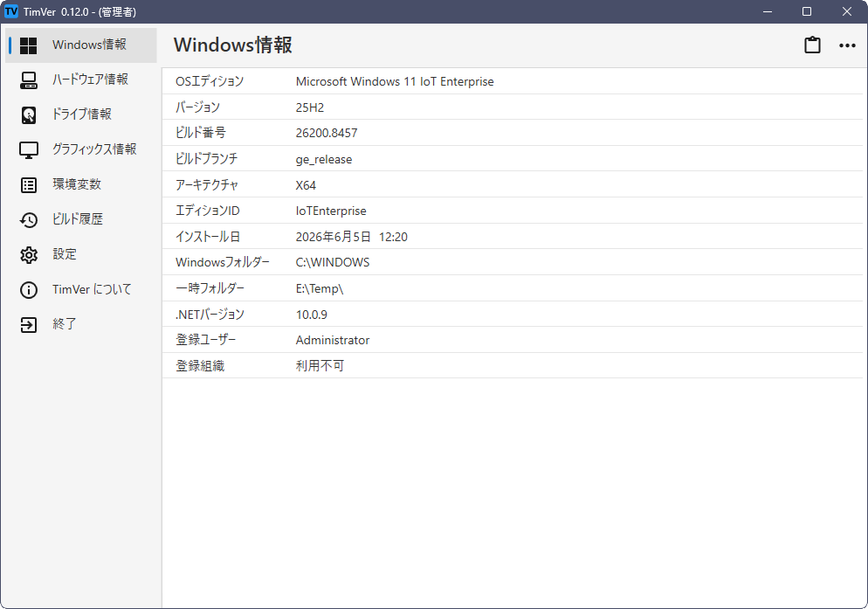Screen dimensions: 868x609
Task: View the ビルド履歴 page
Action: coord(81,219)
